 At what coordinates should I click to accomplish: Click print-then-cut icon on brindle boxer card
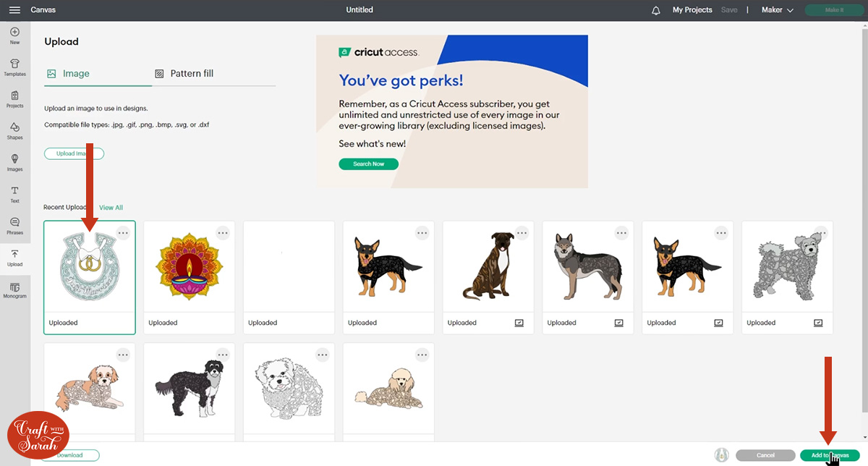(x=519, y=323)
